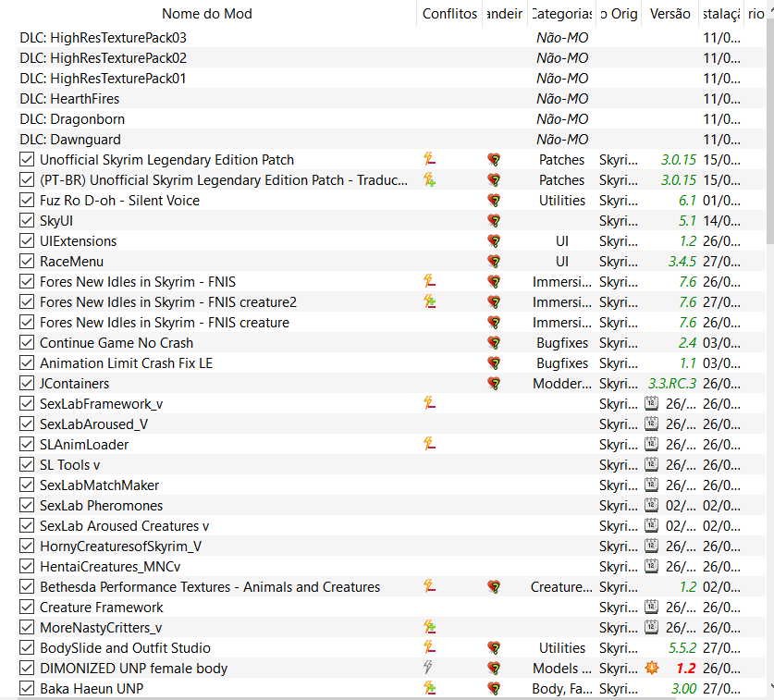The image size is (774, 700).
Task: Click conflict icon for Unofficial Skyrim Legendary Edition Patch
Action: (429, 159)
